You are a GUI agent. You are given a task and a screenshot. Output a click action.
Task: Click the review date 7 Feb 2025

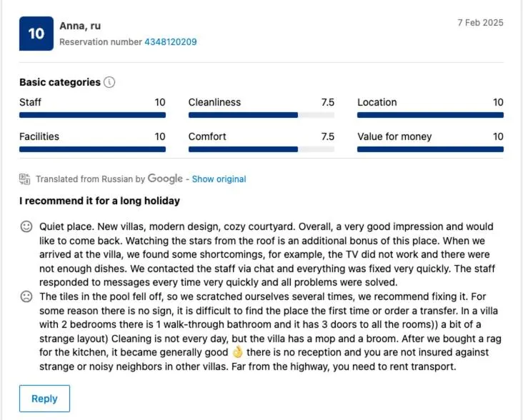pos(480,23)
